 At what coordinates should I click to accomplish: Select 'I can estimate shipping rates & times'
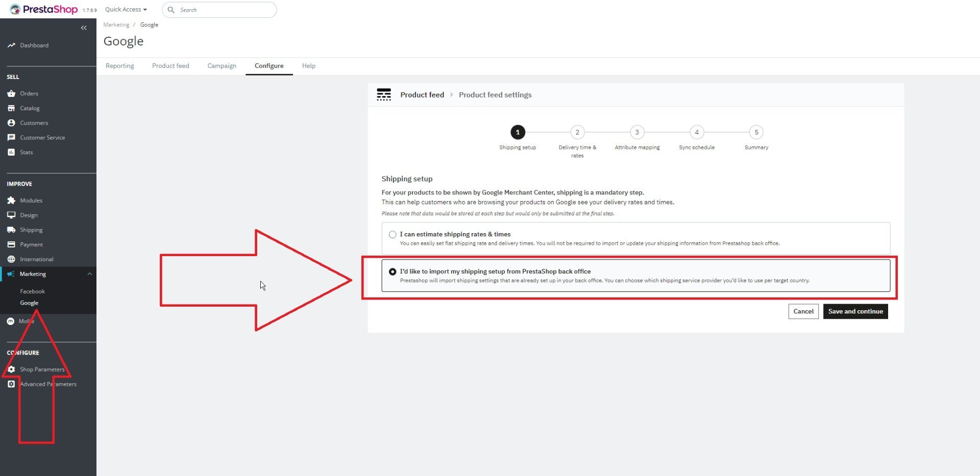[393, 235]
